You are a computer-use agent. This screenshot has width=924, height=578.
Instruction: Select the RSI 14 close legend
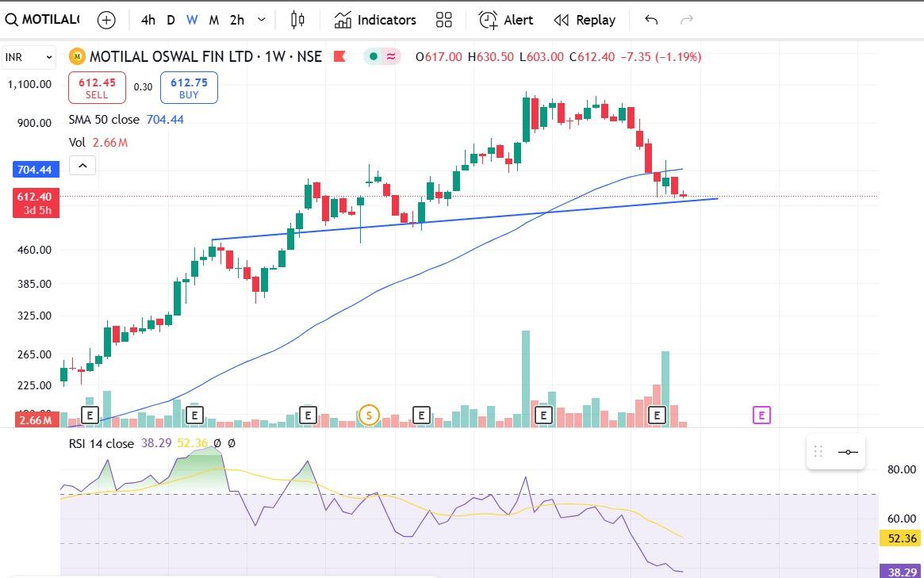(102, 444)
